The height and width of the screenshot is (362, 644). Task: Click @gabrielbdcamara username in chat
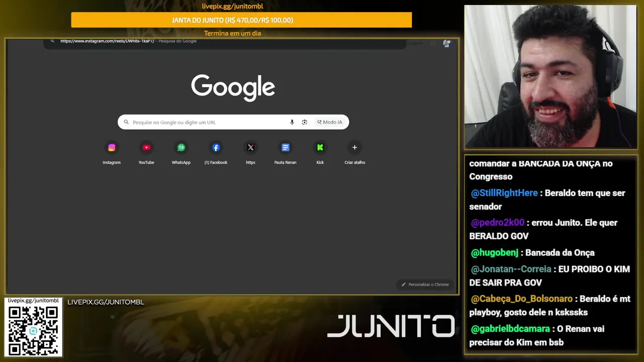point(510,329)
